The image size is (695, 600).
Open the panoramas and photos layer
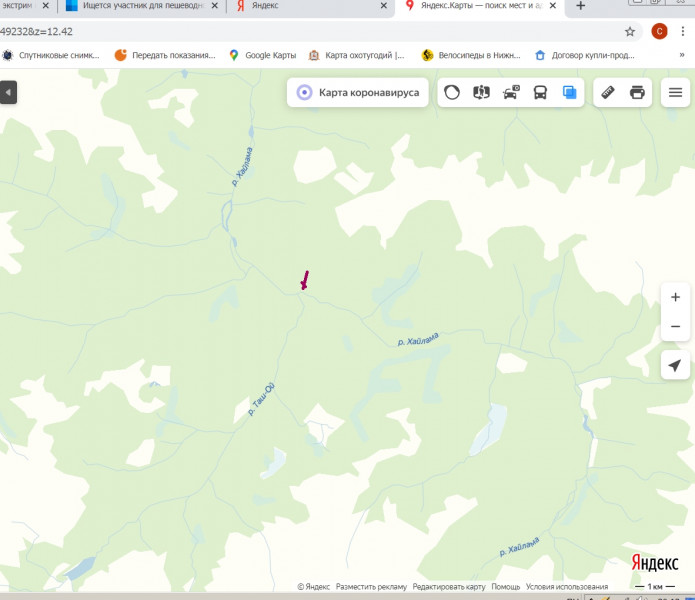(481, 93)
